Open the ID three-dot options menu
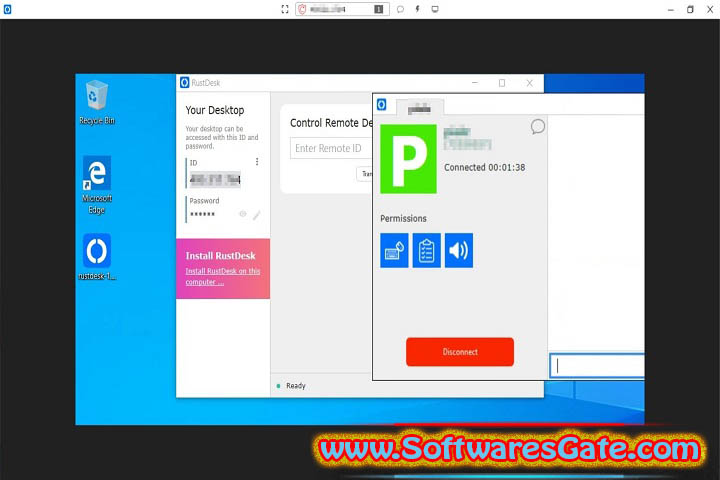720x480 pixels. pyautogui.click(x=257, y=162)
